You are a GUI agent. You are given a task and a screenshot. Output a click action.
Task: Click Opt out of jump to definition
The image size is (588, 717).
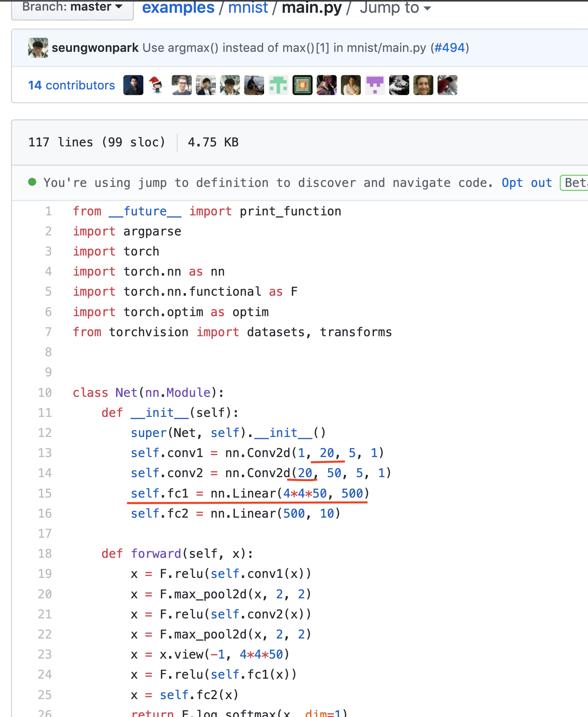526,183
